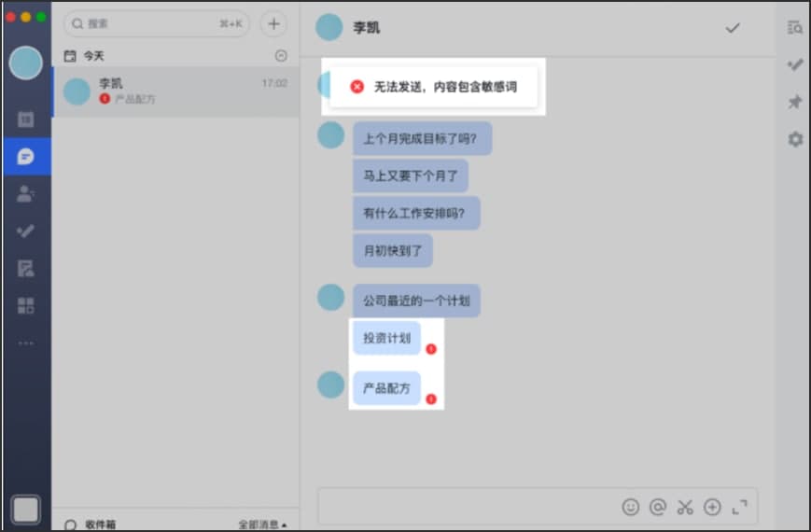This screenshot has height=532, width=811.
Task: Open the calendar icon in left sidebar
Action: pyautogui.click(x=26, y=119)
